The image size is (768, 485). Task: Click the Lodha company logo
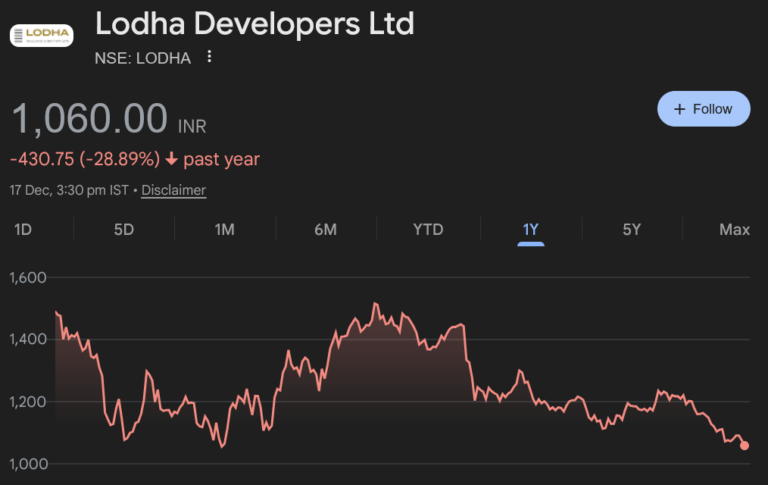coord(41,36)
